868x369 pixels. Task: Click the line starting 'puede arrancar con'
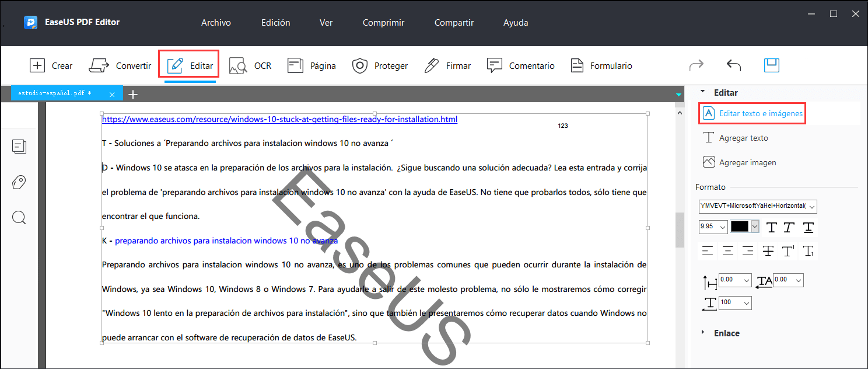(x=229, y=337)
